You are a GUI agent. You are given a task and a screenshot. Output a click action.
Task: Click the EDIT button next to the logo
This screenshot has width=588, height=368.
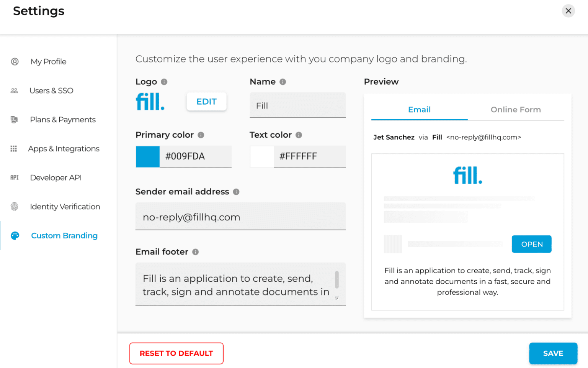pos(206,102)
